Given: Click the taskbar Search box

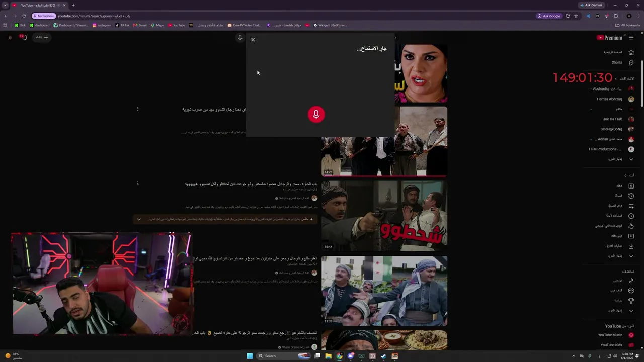Looking at the screenshot, I should (x=284, y=356).
